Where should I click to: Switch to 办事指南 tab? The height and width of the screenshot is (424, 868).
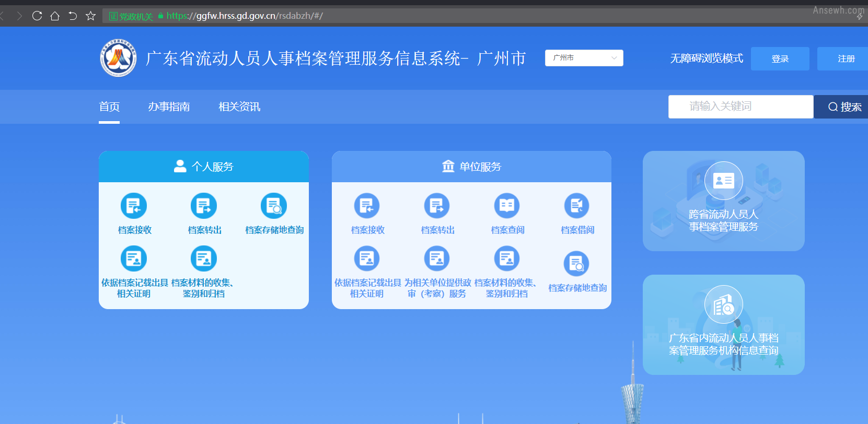point(169,107)
